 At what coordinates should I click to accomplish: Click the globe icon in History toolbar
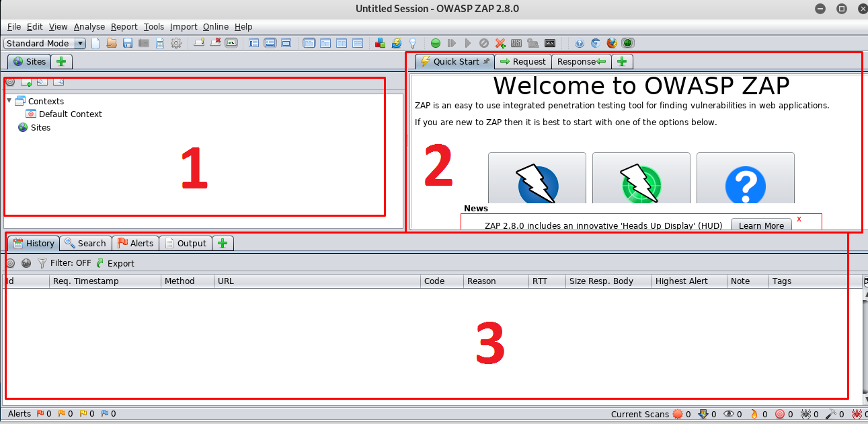pyautogui.click(x=26, y=263)
